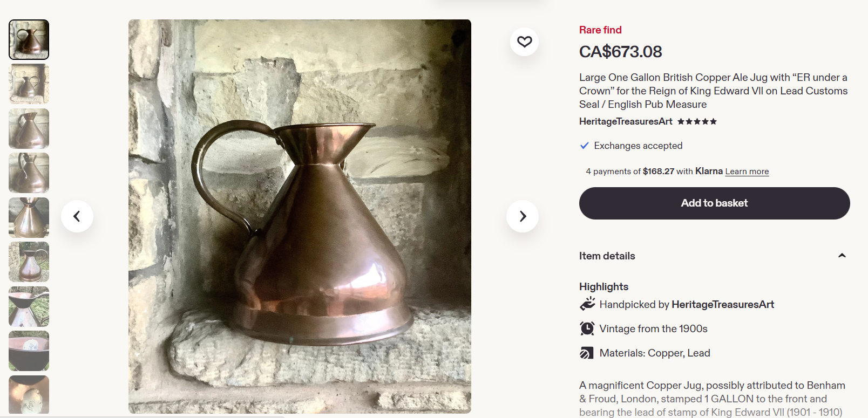This screenshot has height=418, width=868.
Task: Select the second thumbnail of the jug on stone
Action: click(29, 84)
